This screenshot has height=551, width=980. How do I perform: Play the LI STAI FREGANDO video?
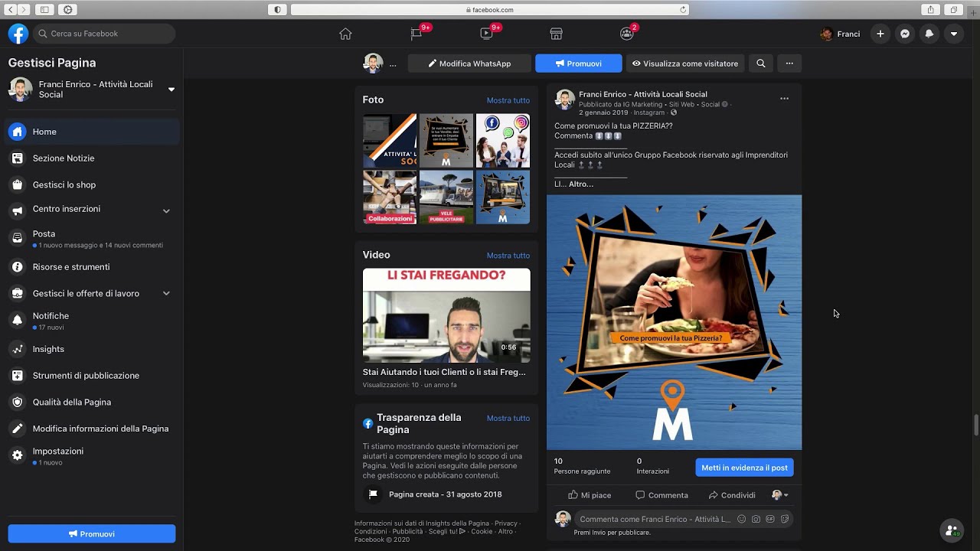tap(446, 315)
